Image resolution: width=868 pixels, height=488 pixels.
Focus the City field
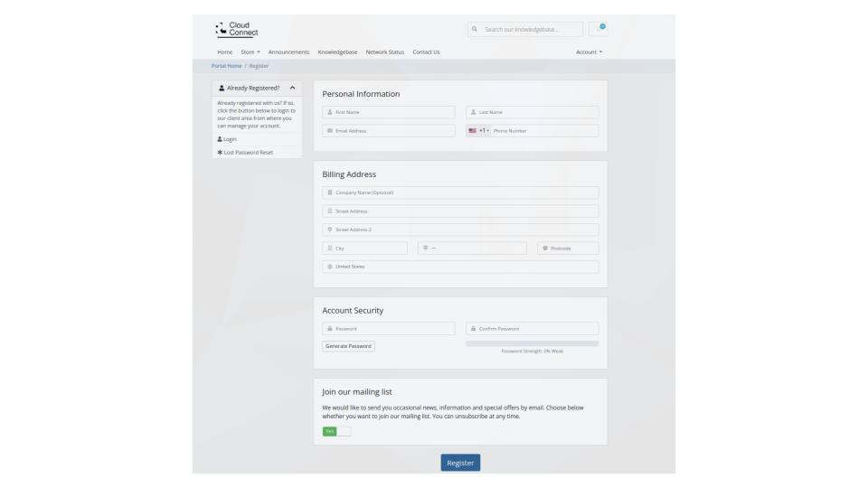click(364, 249)
